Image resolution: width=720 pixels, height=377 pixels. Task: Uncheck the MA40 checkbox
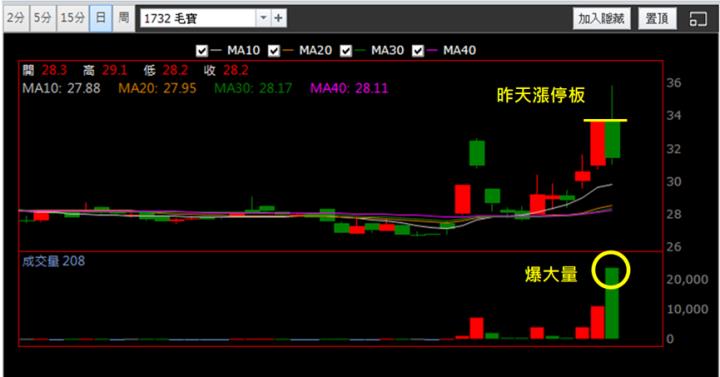click(x=417, y=51)
